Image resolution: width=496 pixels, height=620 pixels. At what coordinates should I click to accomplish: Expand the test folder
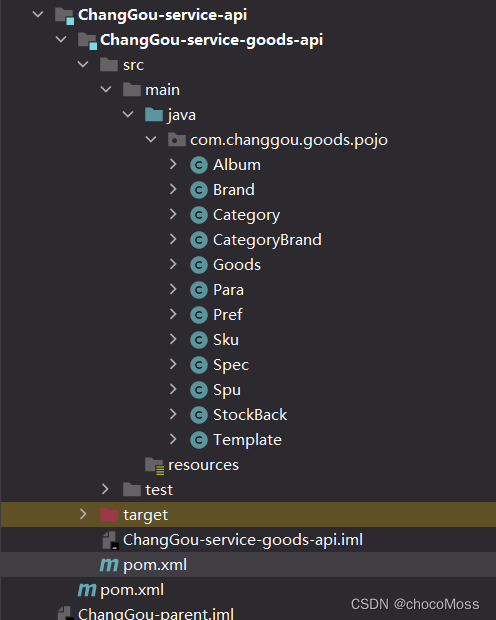click(105, 489)
